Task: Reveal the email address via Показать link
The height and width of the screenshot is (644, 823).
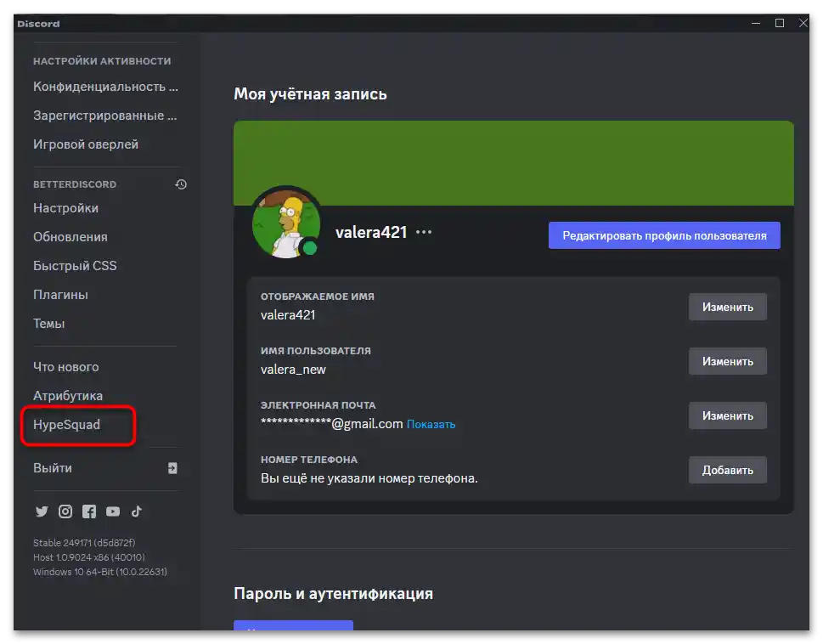Action: [x=431, y=423]
